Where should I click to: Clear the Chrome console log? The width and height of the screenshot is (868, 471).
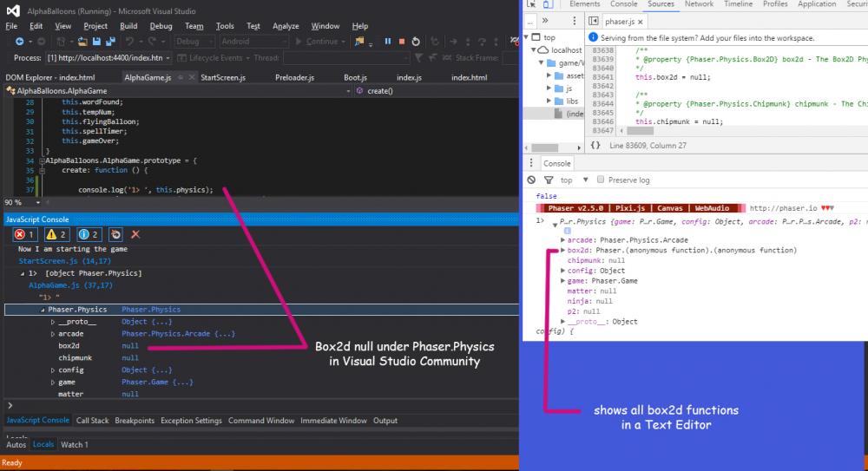pos(531,180)
